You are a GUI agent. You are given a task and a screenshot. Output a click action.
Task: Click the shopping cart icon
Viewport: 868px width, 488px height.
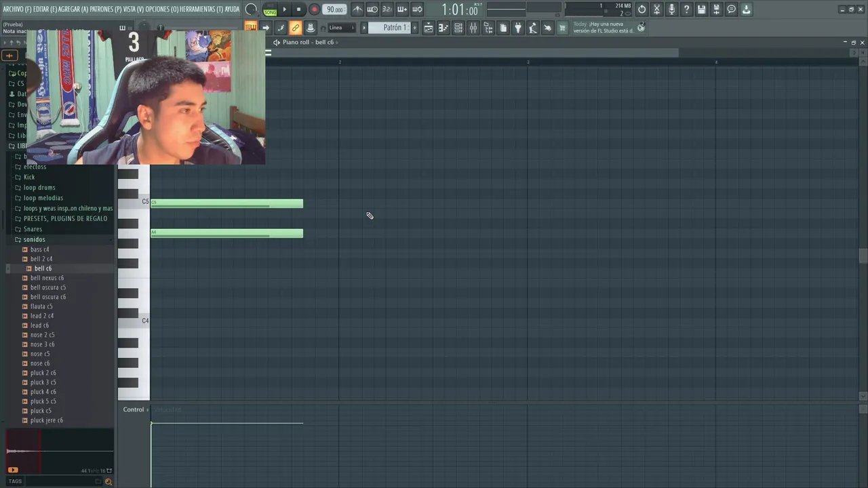pyautogui.click(x=562, y=28)
